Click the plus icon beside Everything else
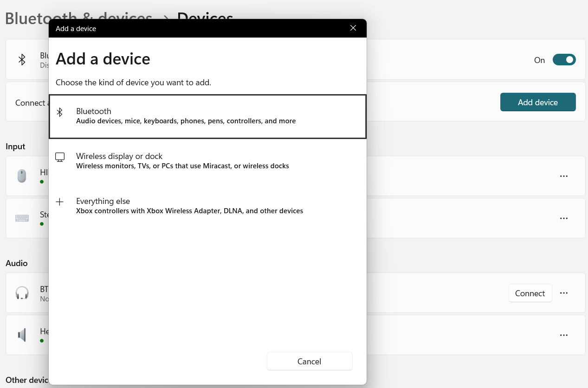The image size is (588, 388). 59,202
